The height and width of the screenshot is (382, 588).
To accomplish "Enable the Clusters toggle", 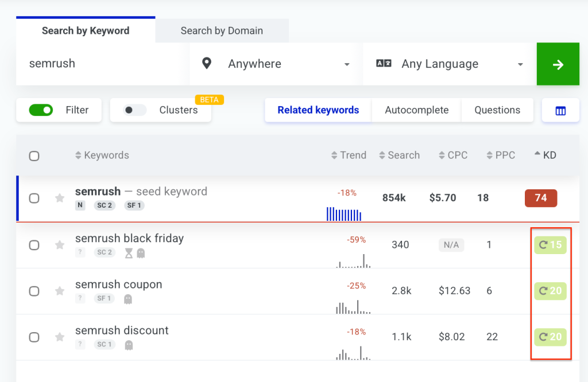I will pos(135,110).
